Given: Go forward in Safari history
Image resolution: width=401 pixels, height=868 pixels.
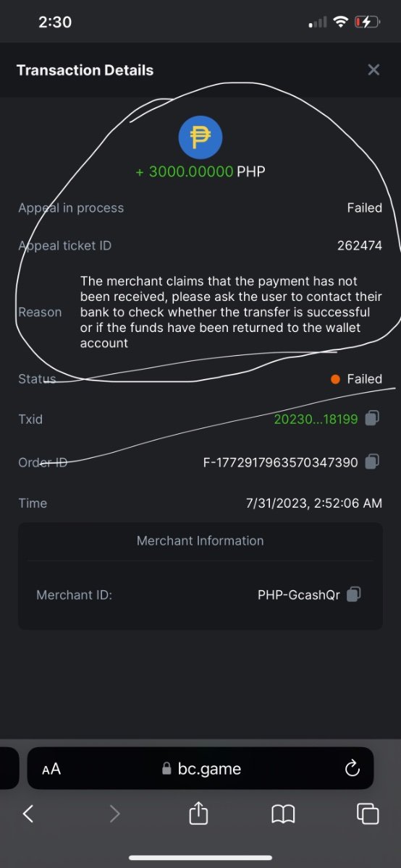Looking at the screenshot, I should point(114,814).
